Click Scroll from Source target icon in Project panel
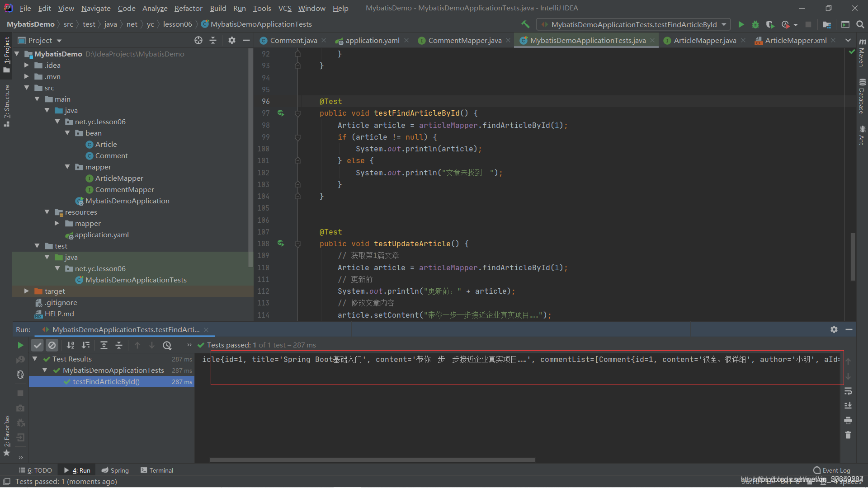The width and height of the screenshot is (868, 488). (198, 40)
